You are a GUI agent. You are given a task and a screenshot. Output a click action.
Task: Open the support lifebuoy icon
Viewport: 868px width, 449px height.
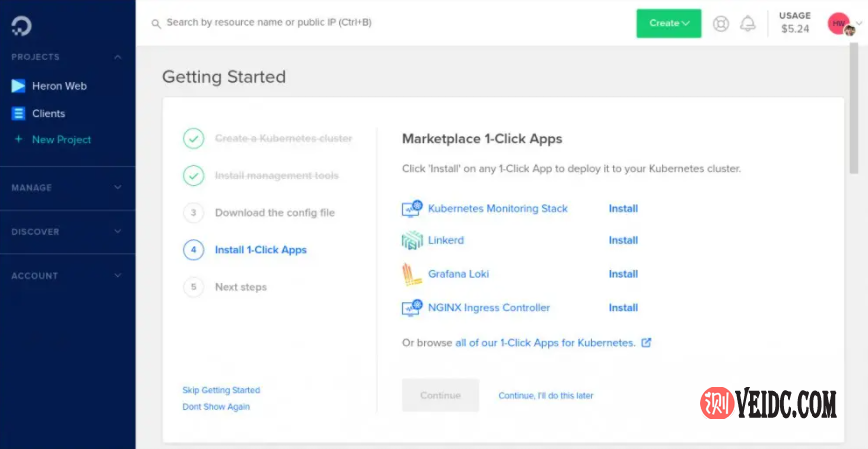(721, 23)
